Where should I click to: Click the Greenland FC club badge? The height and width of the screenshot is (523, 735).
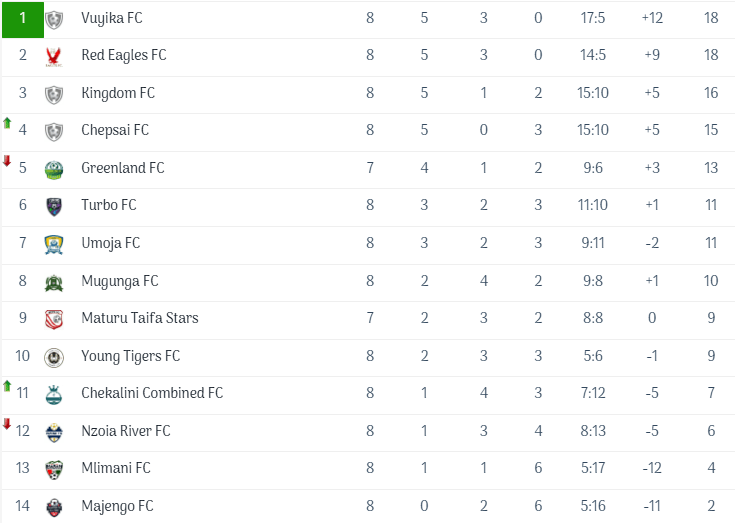coord(54,169)
